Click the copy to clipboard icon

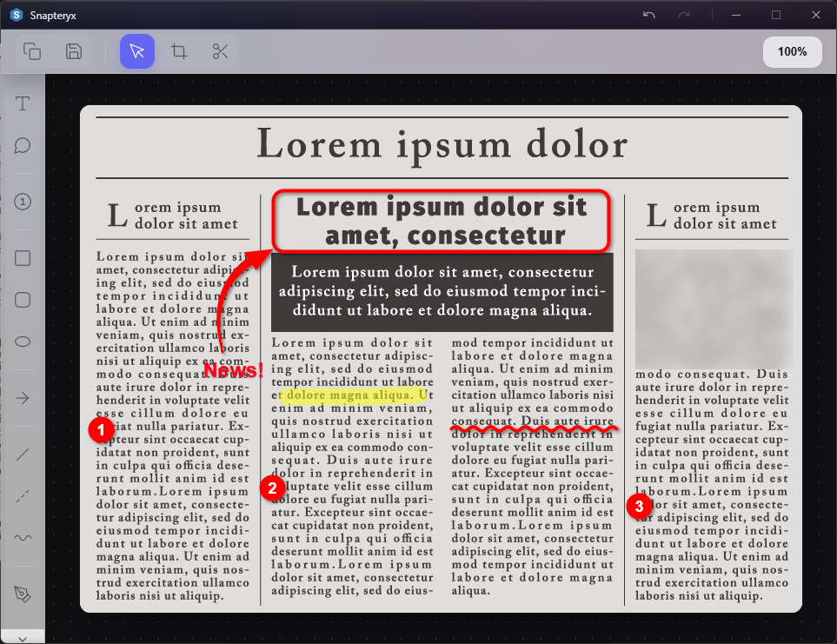click(32, 51)
